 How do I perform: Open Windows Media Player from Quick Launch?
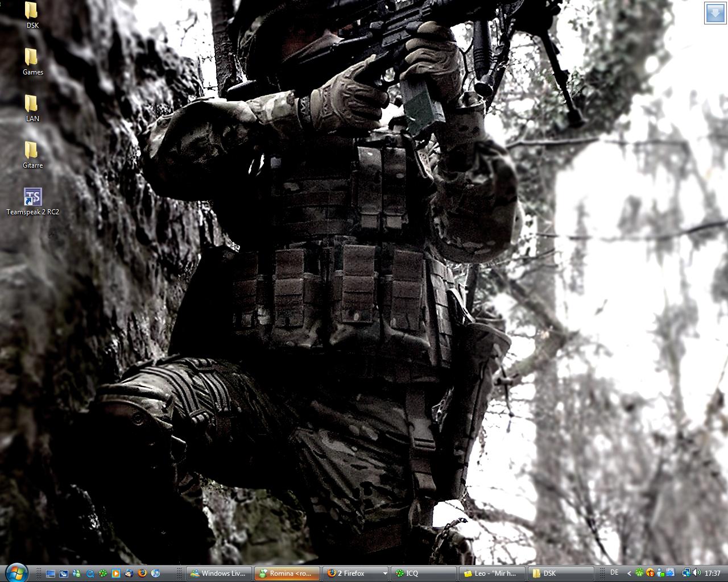[116, 573]
